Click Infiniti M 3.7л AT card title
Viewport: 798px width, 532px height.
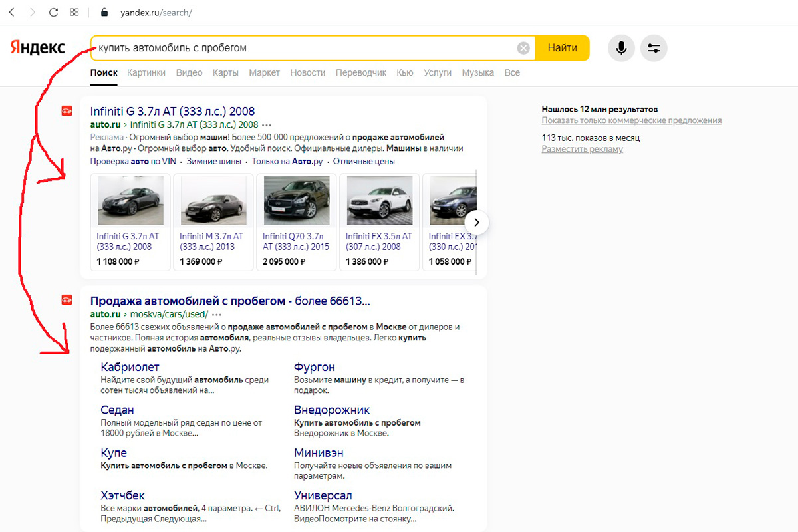coord(211,241)
